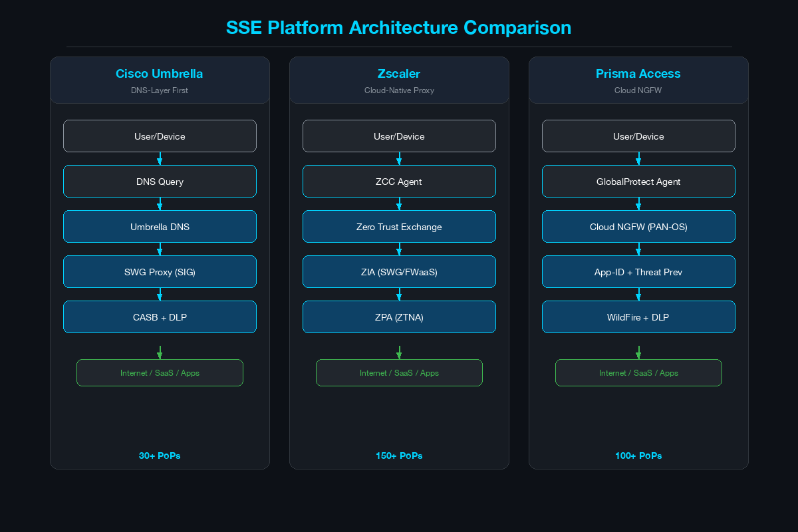This screenshot has height=532, width=798.
Task: Click Internet / SaaS / Apps under Prisma Access
Action: (x=638, y=373)
